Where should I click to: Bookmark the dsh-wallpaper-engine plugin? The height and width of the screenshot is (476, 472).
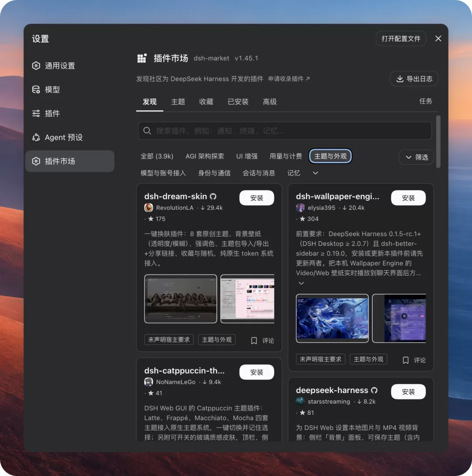pos(406,360)
